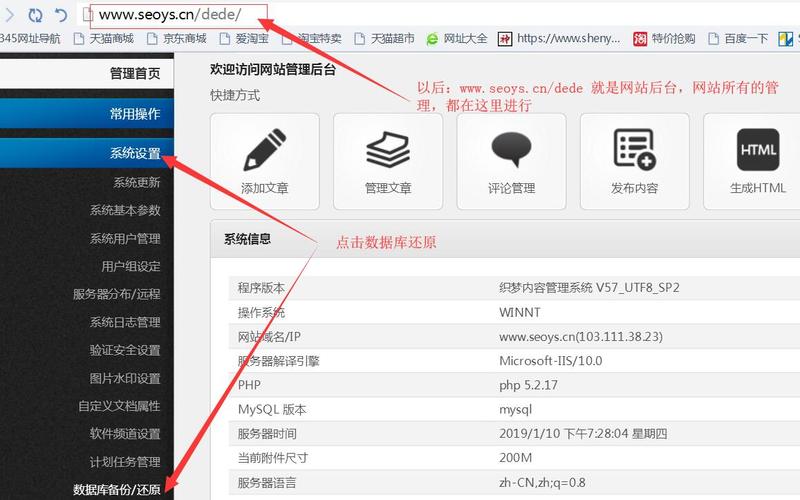Open 计划任务管理 in sidebar
Viewport: 800px width, 500px height.
point(125,462)
